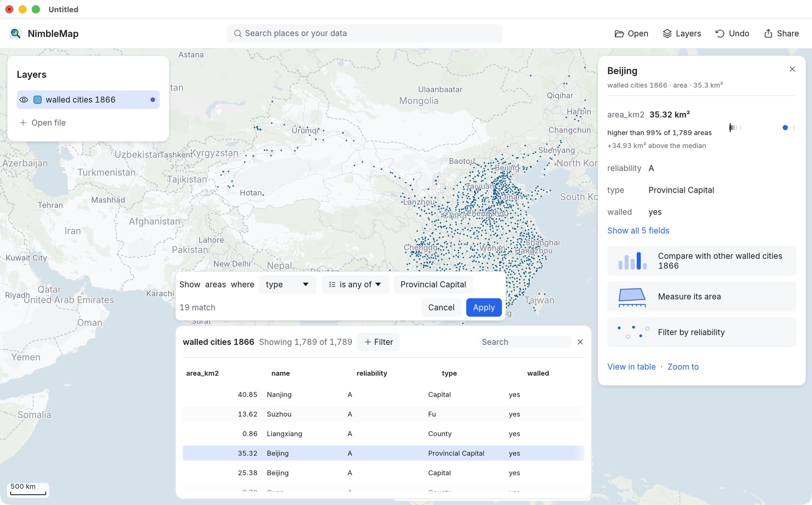This screenshot has width=812, height=505.
Task: Click the walled column header
Action: tap(538, 373)
